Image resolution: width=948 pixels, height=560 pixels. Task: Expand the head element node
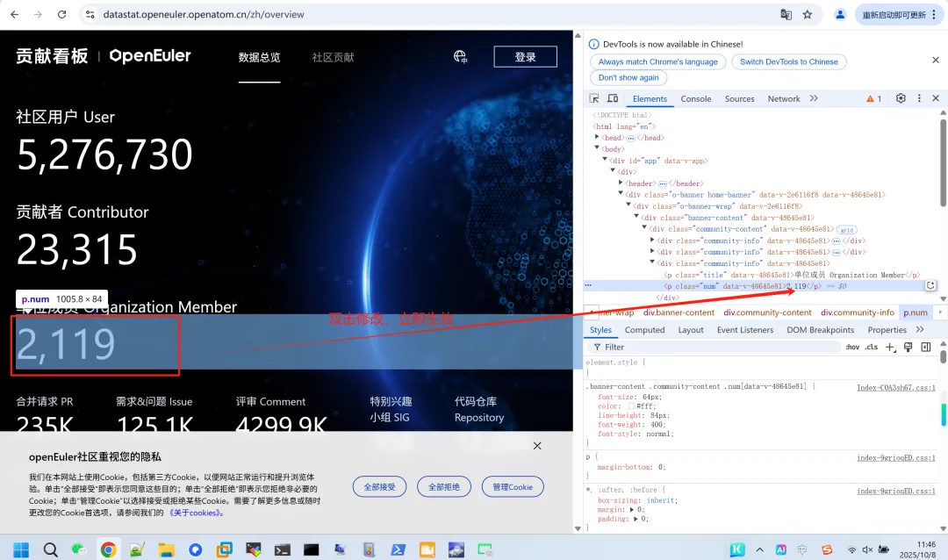598,138
